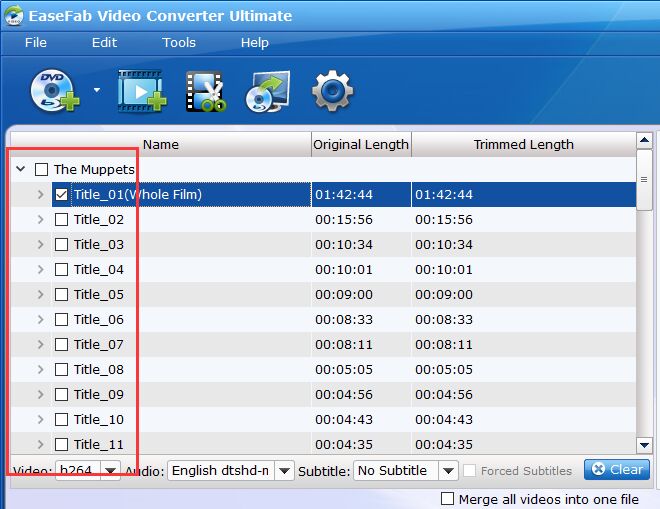This screenshot has height=509, width=660.
Task: Open the Audio English dtshd dropdown
Action: click(284, 471)
